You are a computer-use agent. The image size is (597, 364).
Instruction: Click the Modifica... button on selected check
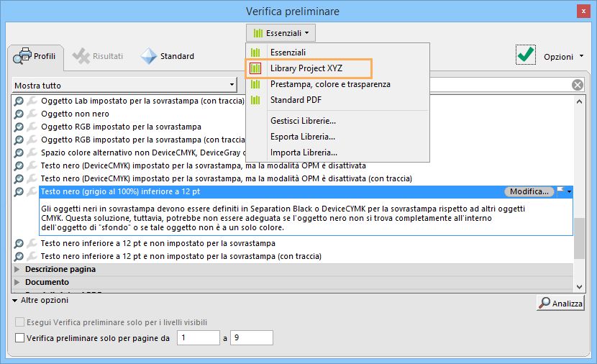(529, 191)
